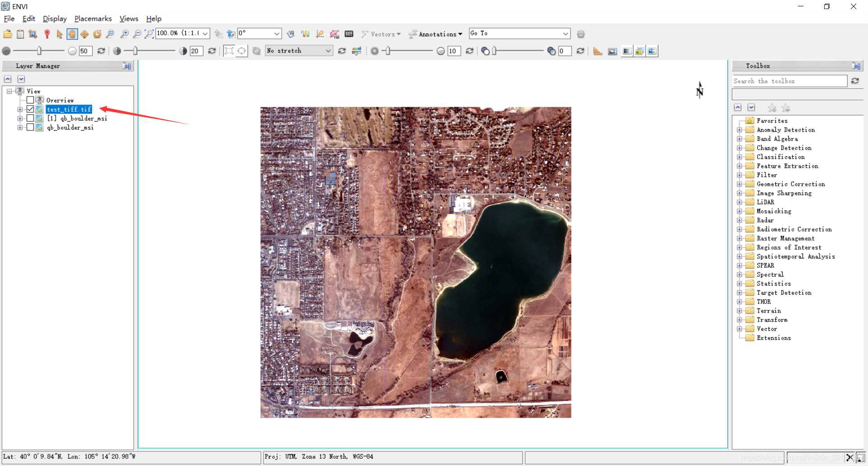868x466 pixels.
Task: Click the transparency slider handle
Action: click(495, 51)
